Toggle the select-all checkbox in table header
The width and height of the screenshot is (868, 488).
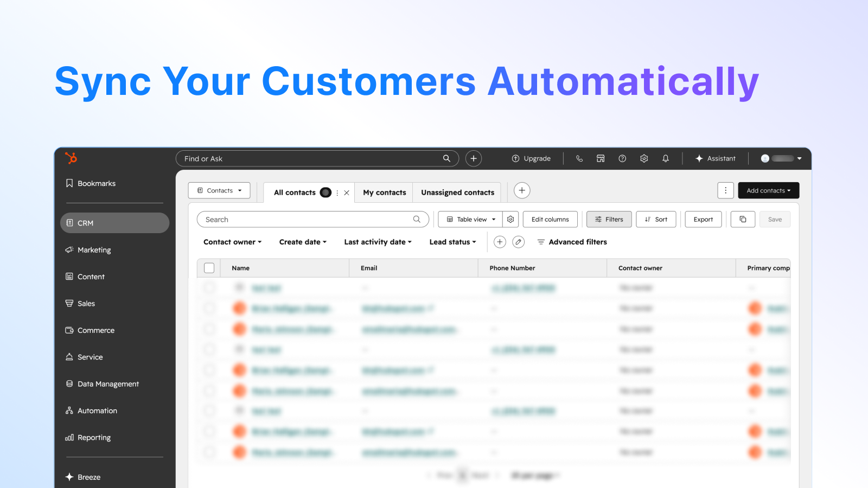click(209, 268)
